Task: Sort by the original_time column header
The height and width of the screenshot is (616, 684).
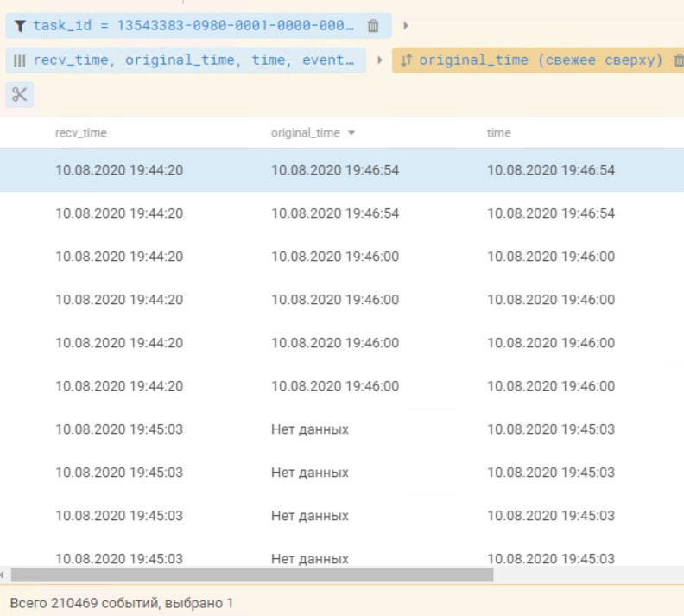Action: pyautogui.click(x=306, y=133)
